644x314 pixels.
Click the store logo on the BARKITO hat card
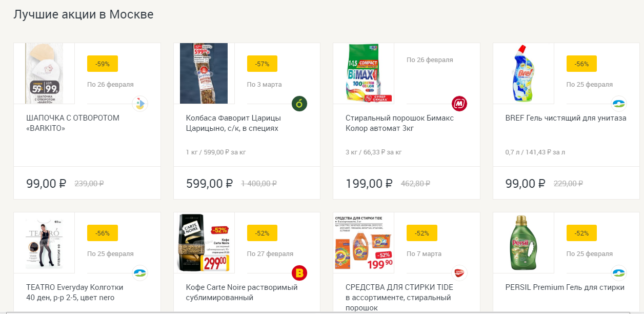coord(140,104)
